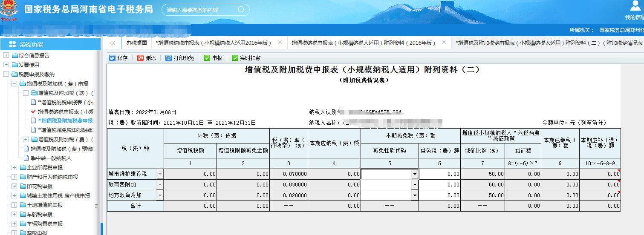Screen dimensions: 644x235
Task: Open 减免性质代码 dropdown for 教育费附加
Action: click(415, 184)
